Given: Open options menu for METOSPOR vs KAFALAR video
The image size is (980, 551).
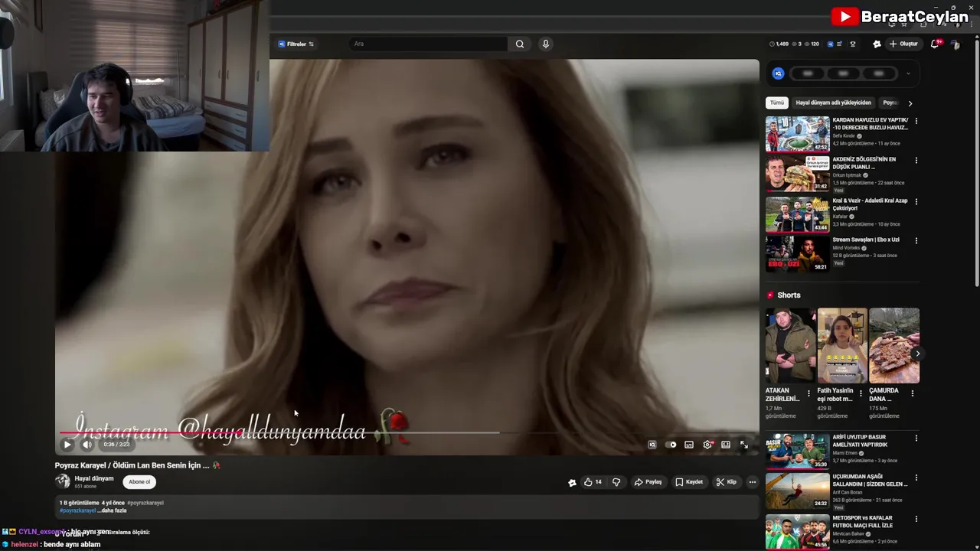Looking at the screenshot, I should click(x=916, y=518).
